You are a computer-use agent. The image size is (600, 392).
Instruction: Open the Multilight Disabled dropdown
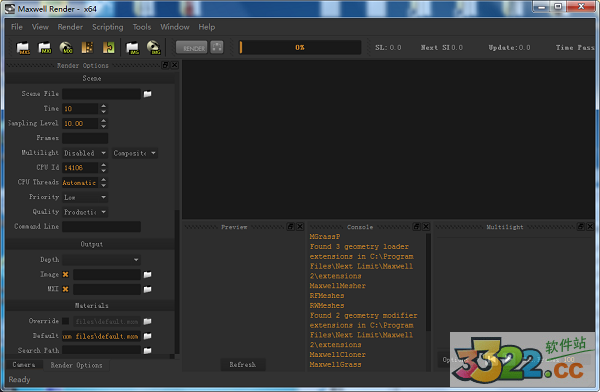click(85, 153)
